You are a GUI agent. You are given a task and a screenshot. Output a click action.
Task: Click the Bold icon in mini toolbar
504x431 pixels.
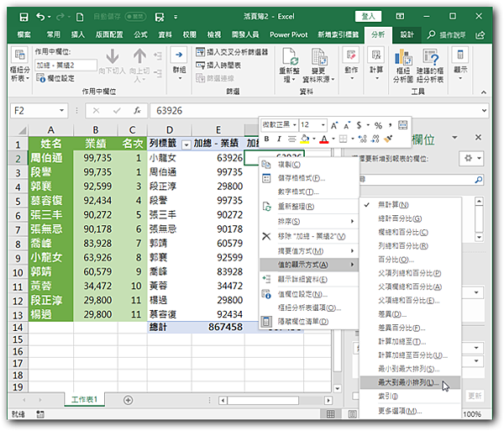268,139
